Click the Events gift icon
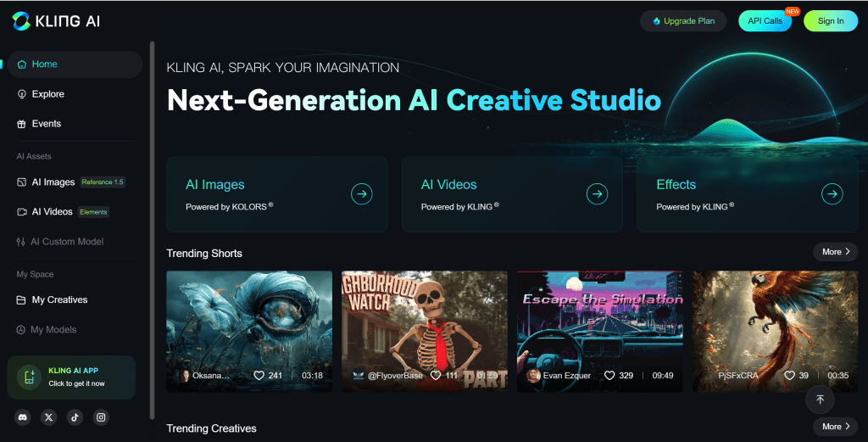 (x=21, y=124)
